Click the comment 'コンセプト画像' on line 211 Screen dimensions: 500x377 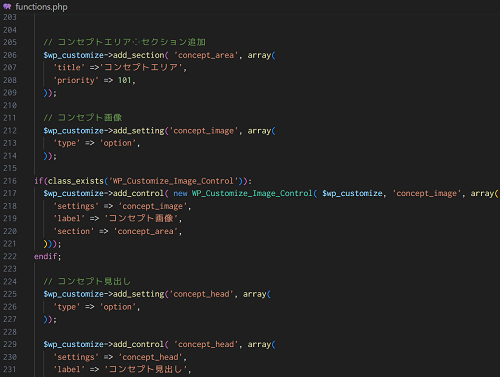[x=83, y=118]
